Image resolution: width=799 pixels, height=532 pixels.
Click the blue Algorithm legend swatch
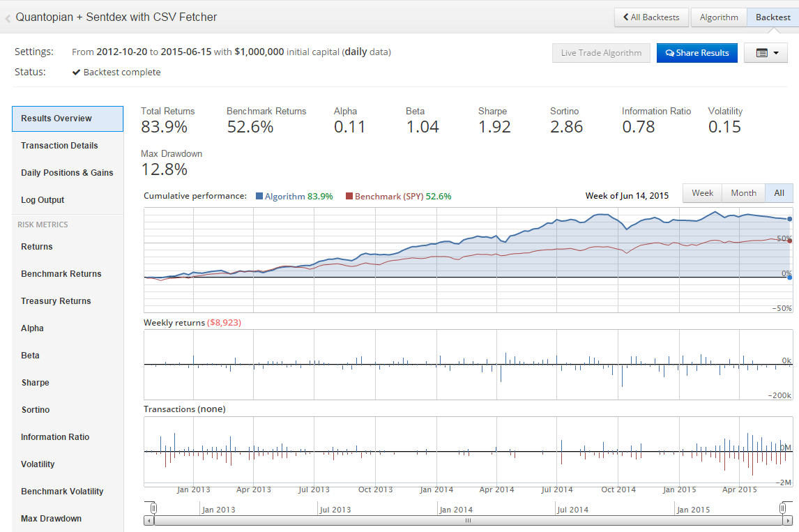pos(261,197)
